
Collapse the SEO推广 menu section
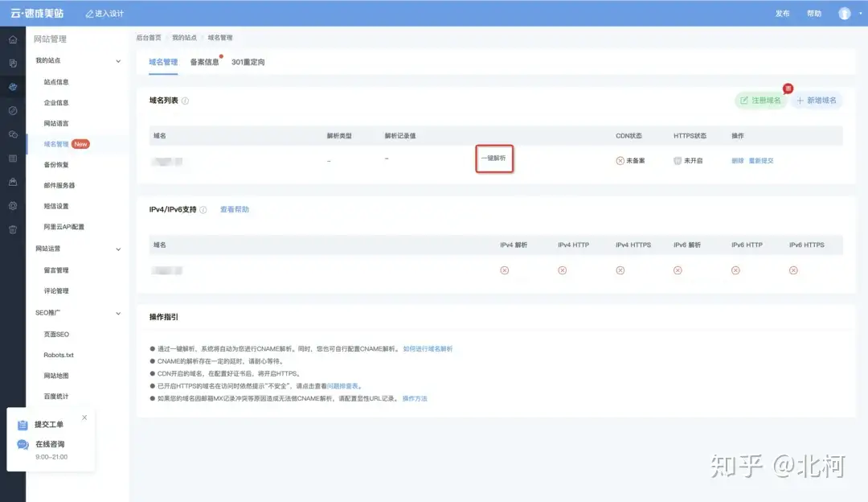pyautogui.click(x=118, y=313)
